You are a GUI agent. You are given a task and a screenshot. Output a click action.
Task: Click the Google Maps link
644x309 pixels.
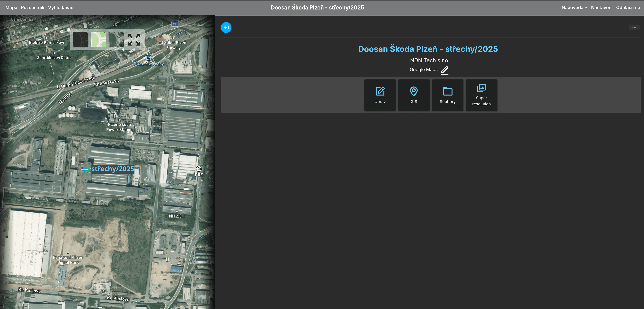(424, 70)
